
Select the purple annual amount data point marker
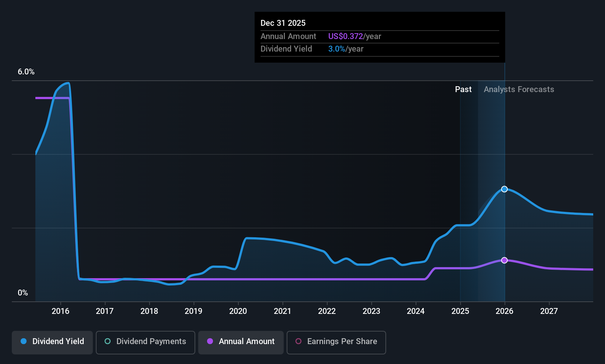tap(504, 260)
